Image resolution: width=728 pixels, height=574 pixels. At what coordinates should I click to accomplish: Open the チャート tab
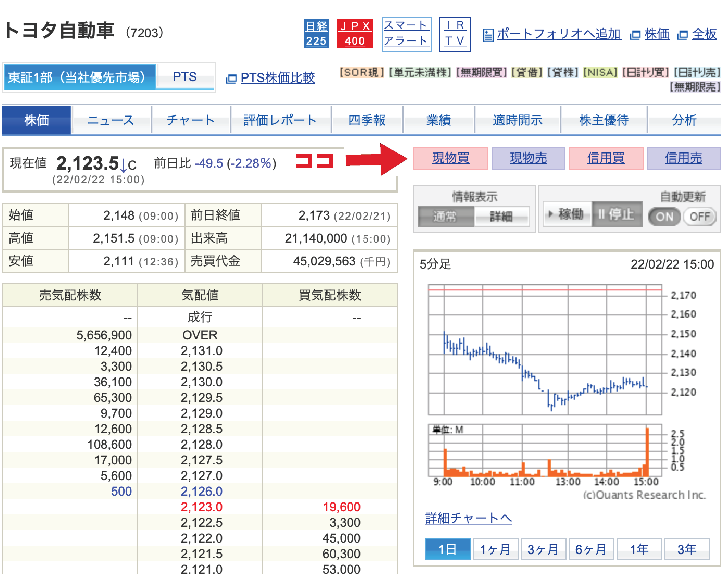click(191, 120)
